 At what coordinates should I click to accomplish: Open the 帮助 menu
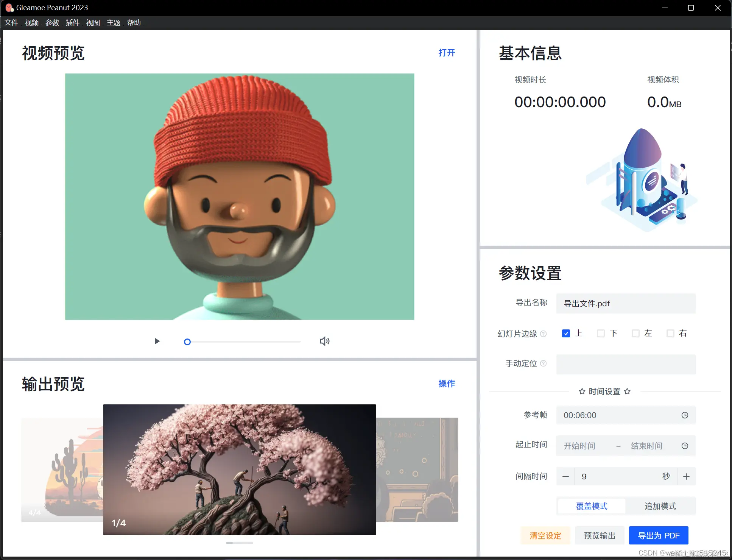coord(134,23)
